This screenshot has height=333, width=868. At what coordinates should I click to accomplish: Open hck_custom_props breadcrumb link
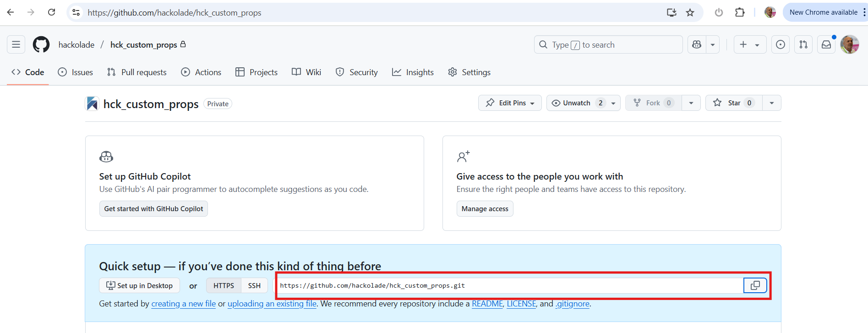point(143,44)
